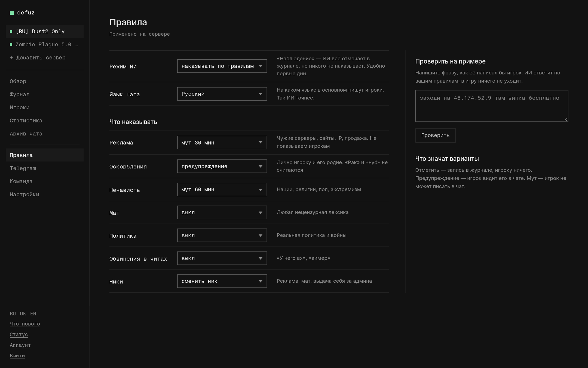Open the Политика rule dropdown
588x368 pixels.
(x=222, y=235)
